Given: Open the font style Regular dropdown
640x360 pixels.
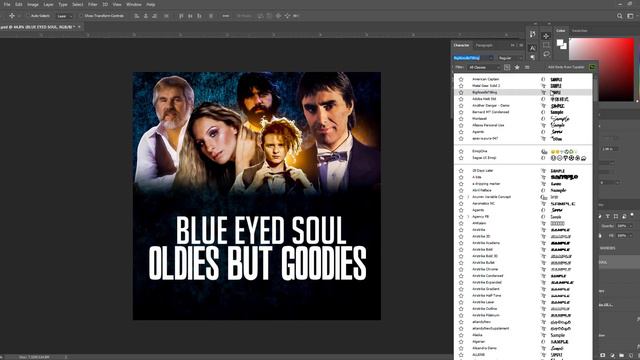Looking at the screenshot, I should coord(510,58).
